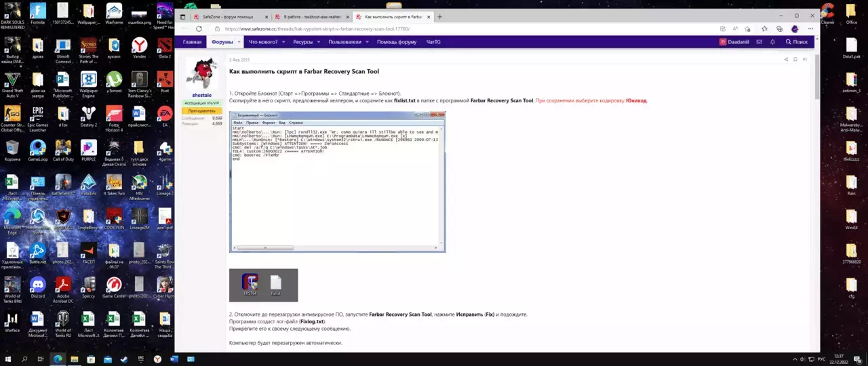Viewport: 868px width, 366px height.
Task: Refresh the page with the reload icon
Action: (199, 29)
